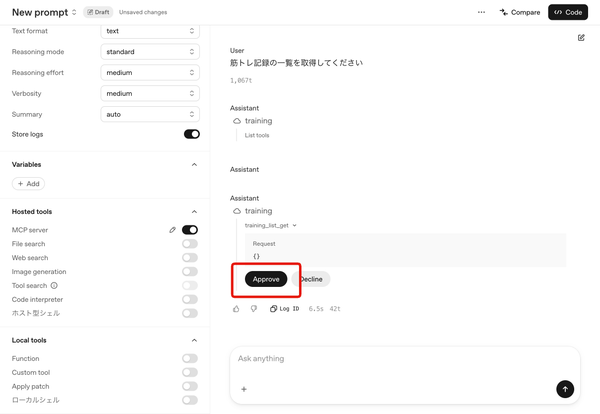
Task: Click the Ask anything input field
Action: (x=405, y=359)
